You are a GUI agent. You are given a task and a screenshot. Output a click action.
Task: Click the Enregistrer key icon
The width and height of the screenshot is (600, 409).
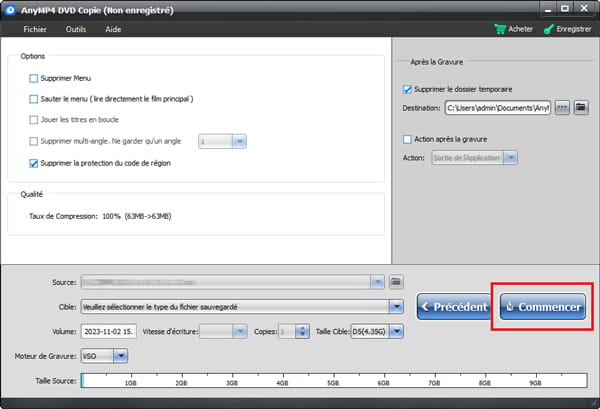coord(549,29)
